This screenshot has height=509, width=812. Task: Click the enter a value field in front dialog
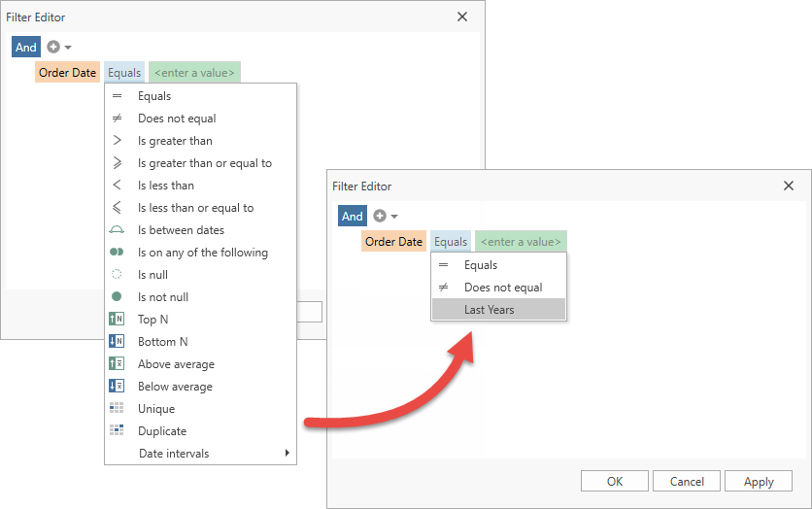[521, 242]
